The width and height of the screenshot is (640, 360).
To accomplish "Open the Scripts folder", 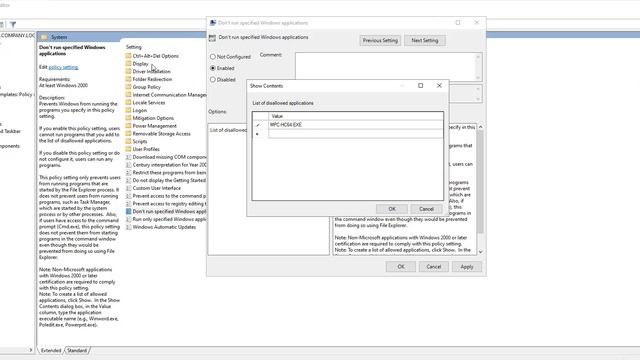I will [x=136, y=141].
